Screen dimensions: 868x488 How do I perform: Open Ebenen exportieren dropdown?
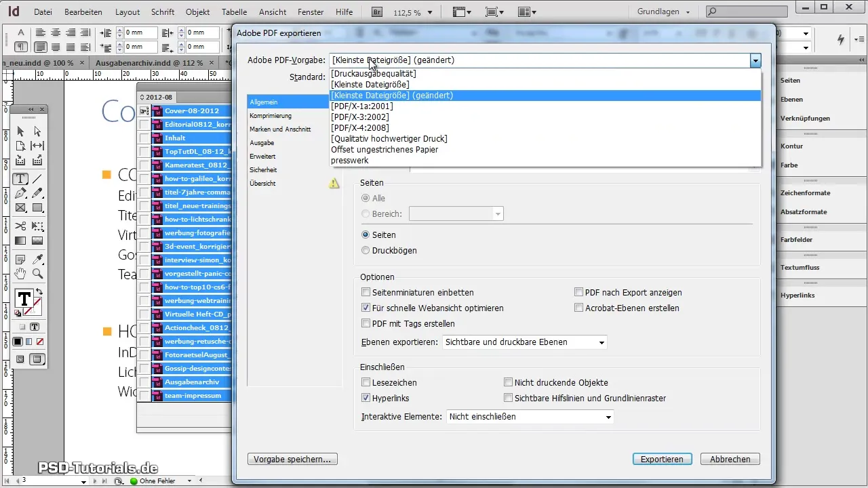coord(524,342)
